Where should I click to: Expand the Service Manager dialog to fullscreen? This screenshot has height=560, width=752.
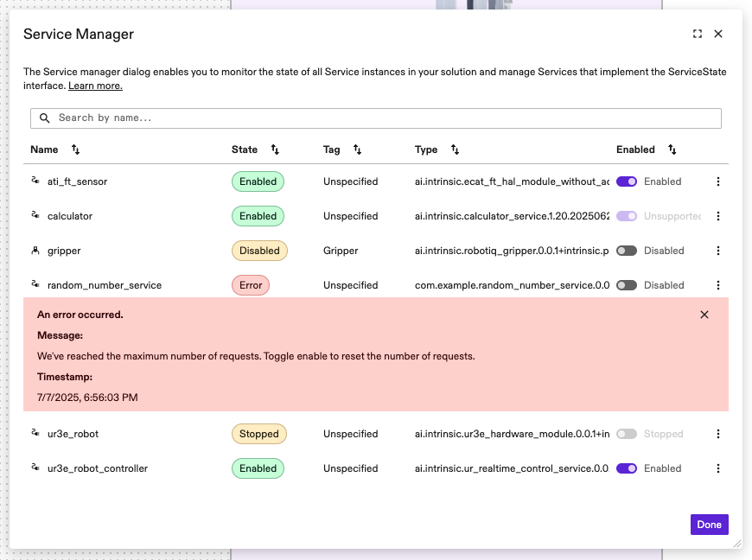click(698, 34)
